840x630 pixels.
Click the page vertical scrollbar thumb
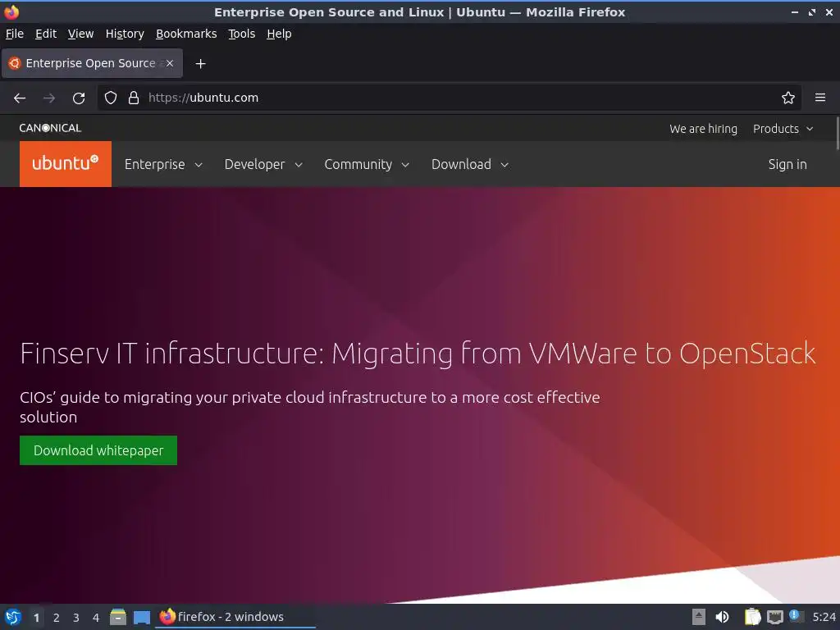point(837,133)
